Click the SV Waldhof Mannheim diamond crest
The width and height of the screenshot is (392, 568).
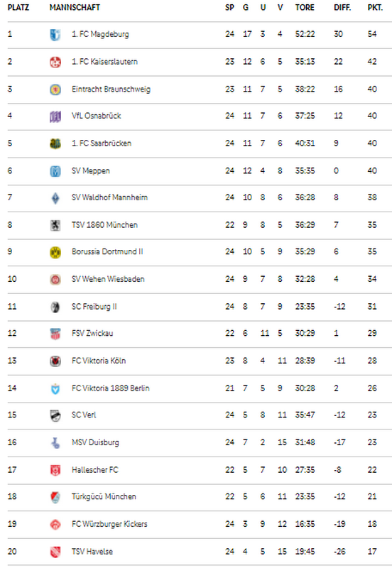(x=55, y=198)
